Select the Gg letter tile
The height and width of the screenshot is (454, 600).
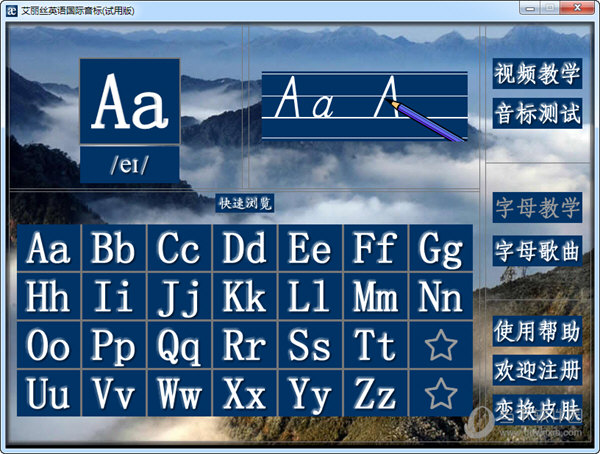(440, 248)
